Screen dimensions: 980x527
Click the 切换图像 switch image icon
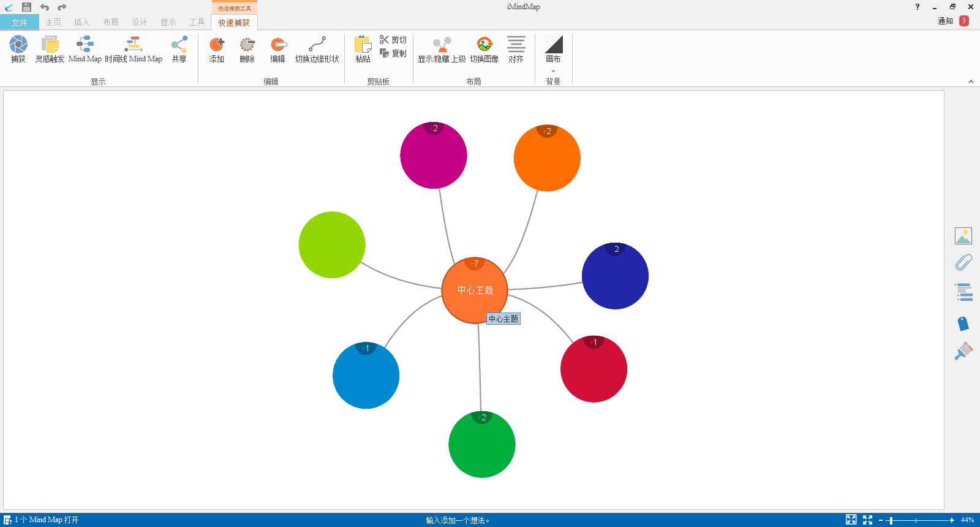[x=484, y=45]
